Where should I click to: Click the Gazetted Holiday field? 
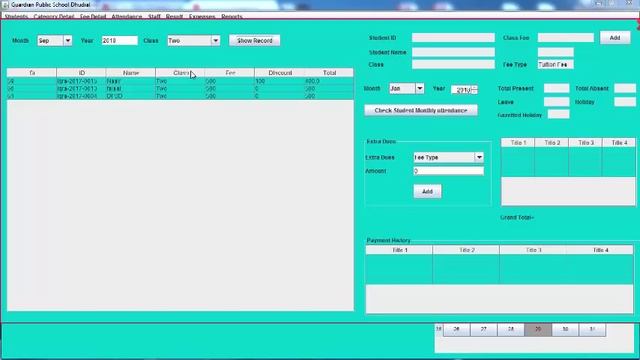pyautogui.click(x=558, y=114)
